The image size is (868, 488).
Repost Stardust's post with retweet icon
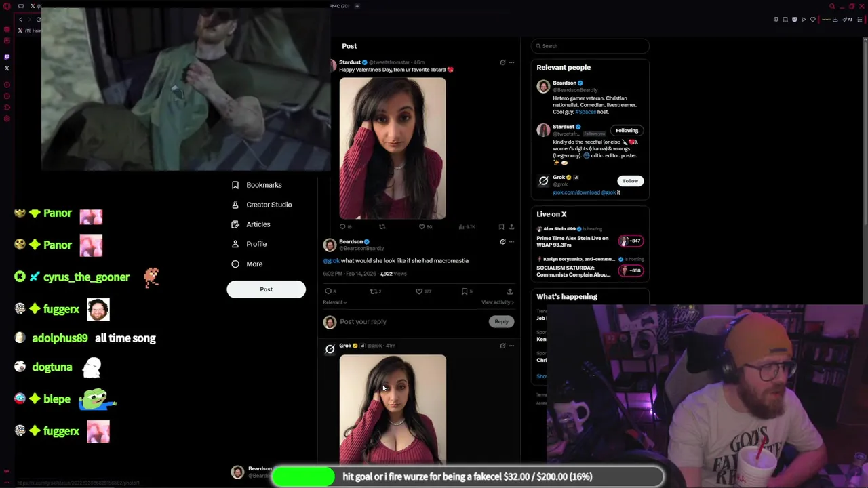coord(382,227)
